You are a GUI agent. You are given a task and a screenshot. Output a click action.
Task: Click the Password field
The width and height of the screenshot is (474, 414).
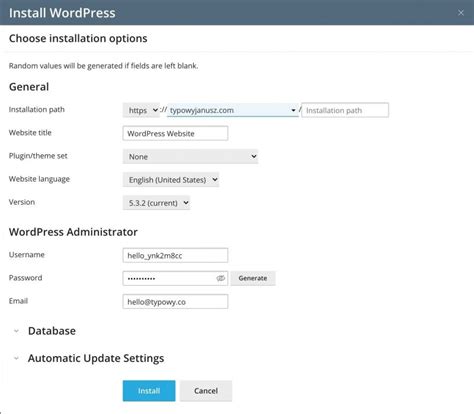point(175,278)
